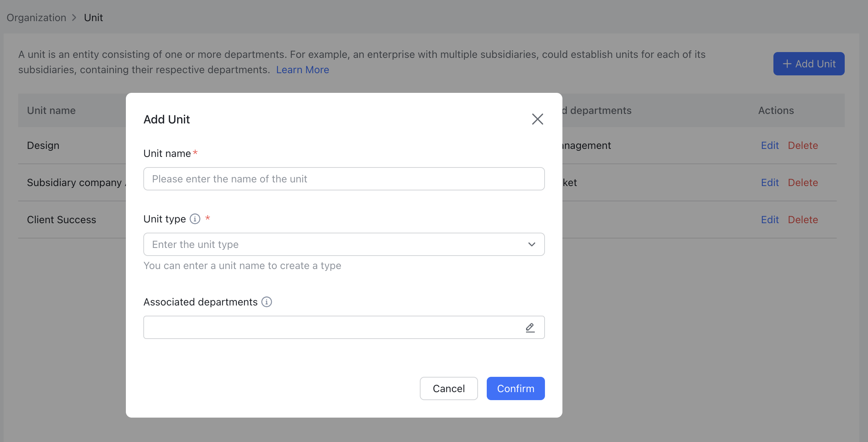Open the Learn More link
The width and height of the screenshot is (868, 442).
coord(303,70)
